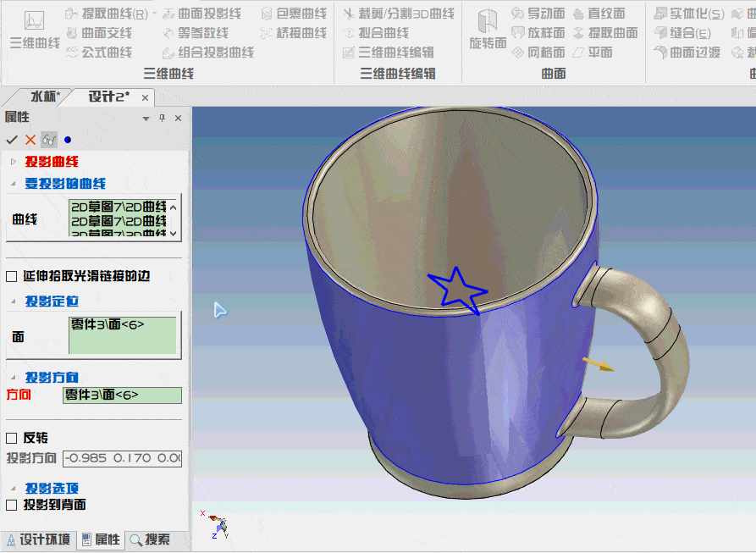Screen dimensions: 756x553
Task: Check the 反转 reverse direction box
Action: tap(11, 438)
